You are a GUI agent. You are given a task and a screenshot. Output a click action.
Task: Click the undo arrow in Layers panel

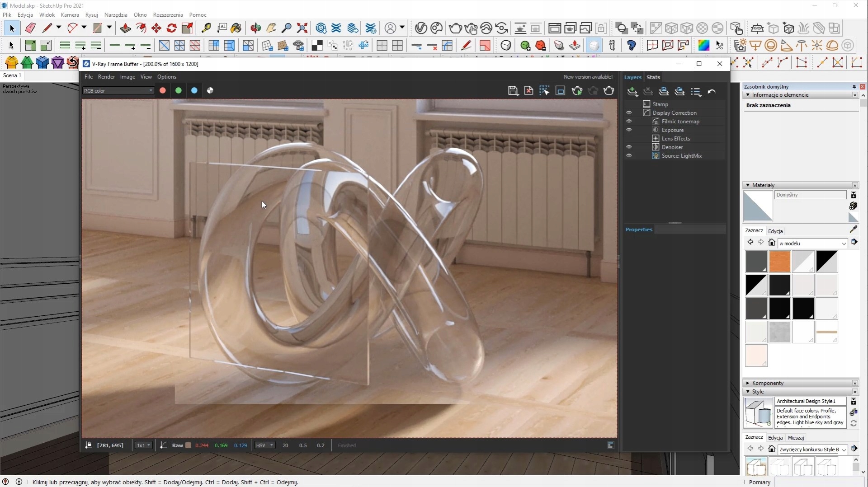click(712, 92)
